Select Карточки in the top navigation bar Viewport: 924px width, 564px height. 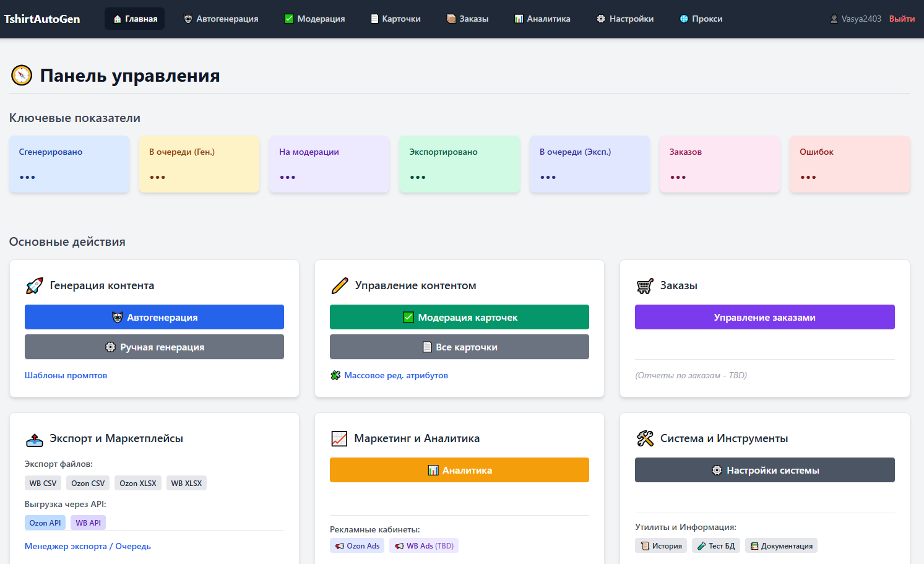click(395, 19)
